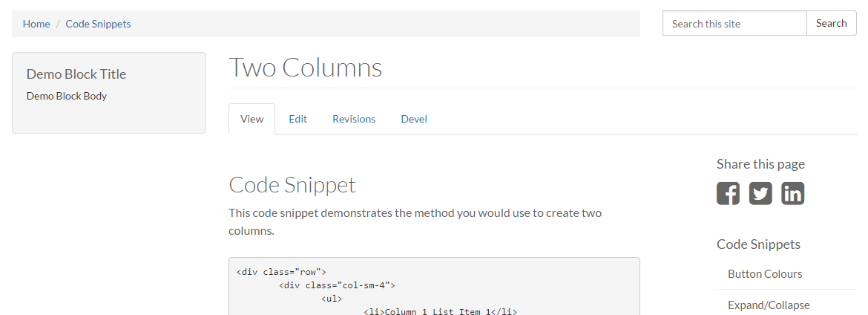This screenshot has width=868, height=315.
Task: Open Expand/Collapse snippet link
Action: point(769,305)
